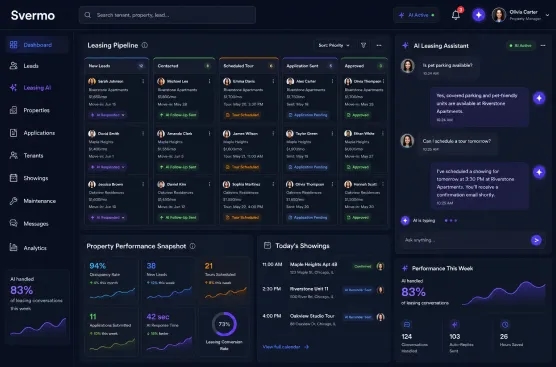Show Property Performance Snapshot info icon
Image resolution: width=556 pixels, height=367 pixels.
pos(193,246)
